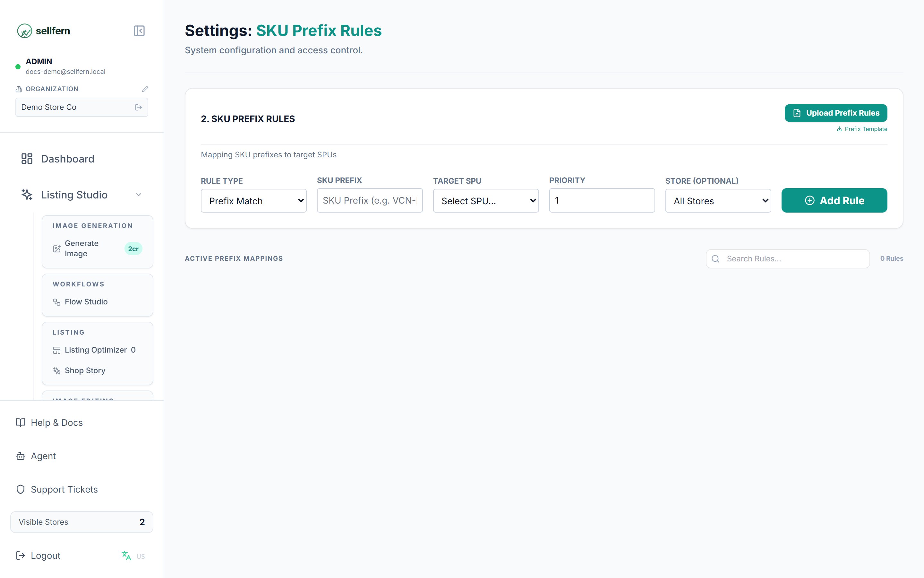Open the Agent page
Image resolution: width=924 pixels, height=578 pixels.
[x=82, y=456]
